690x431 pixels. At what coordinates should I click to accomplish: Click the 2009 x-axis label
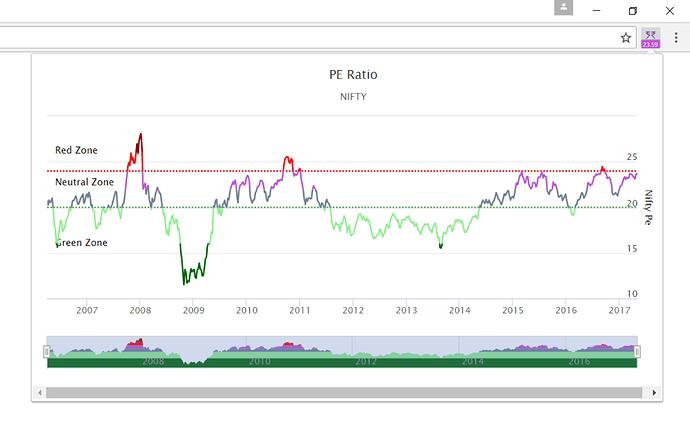coord(194,310)
